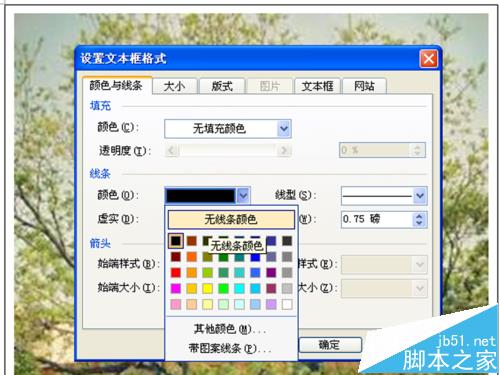Click the transparency 0 % spinner arrows
The width and height of the screenshot is (500, 375).
pyautogui.click(x=417, y=150)
